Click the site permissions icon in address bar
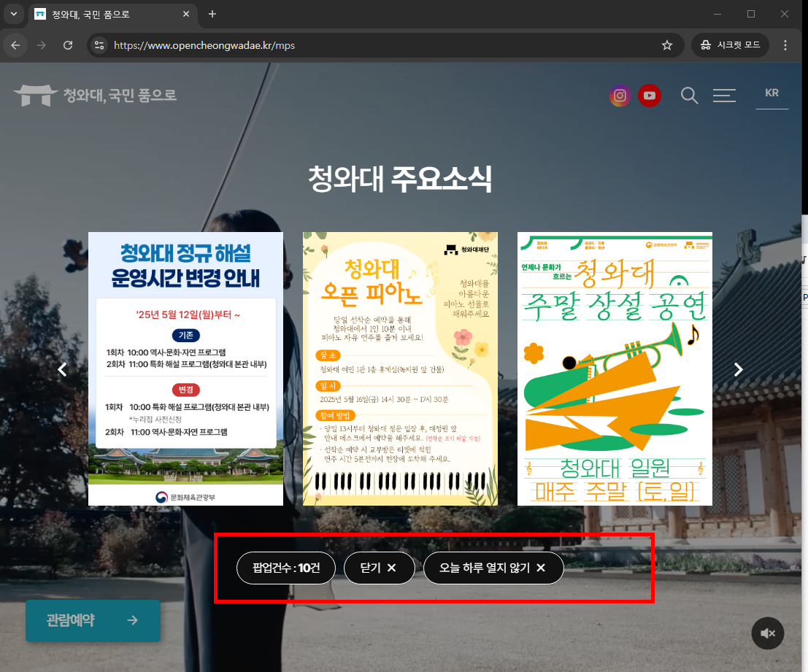The height and width of the screenshot is (672, 808). (99, 45)
